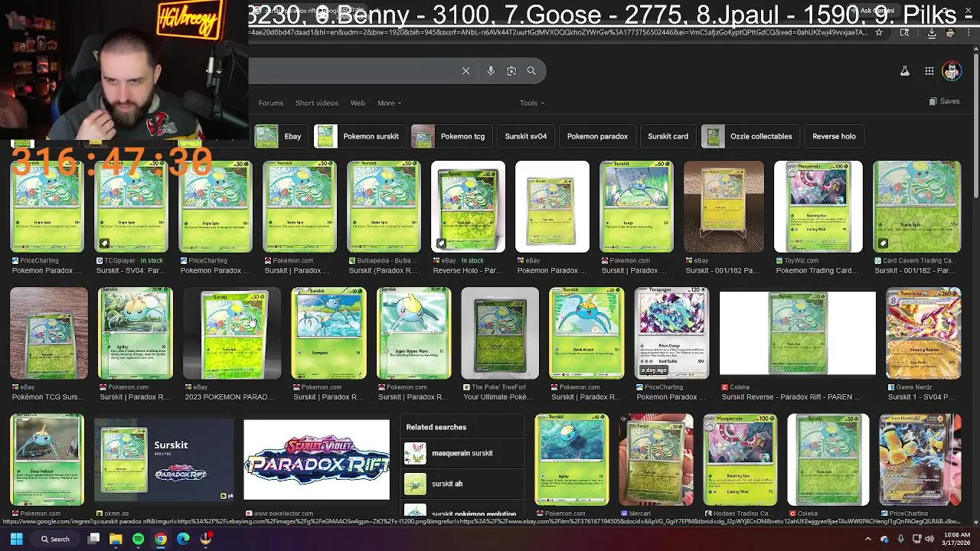Open the '2023 POKEMON PARAD...' eBay result
The height and width of the screenshot is (551, 980).
232,333
